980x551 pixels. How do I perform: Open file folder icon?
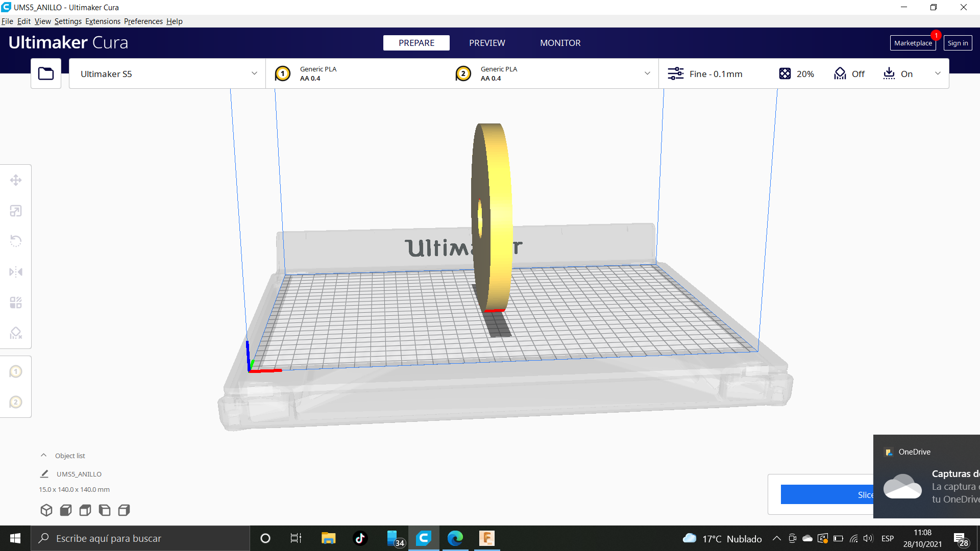(46, 73)
